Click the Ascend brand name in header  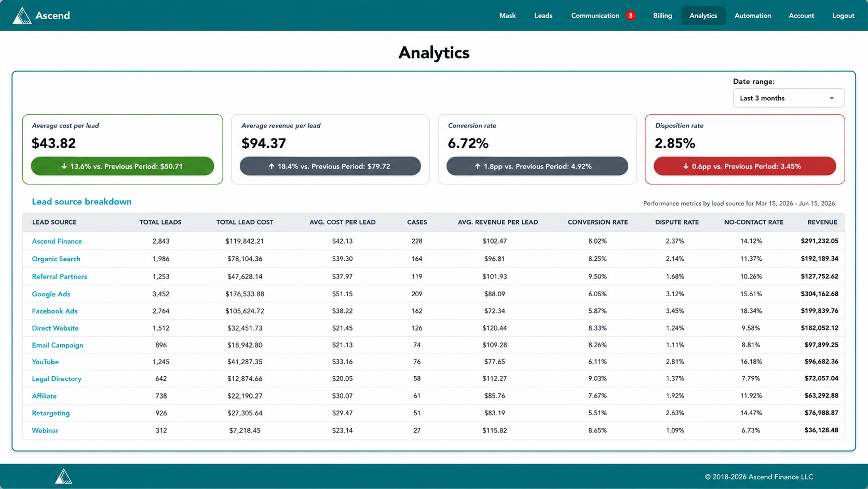coord(52,16)
